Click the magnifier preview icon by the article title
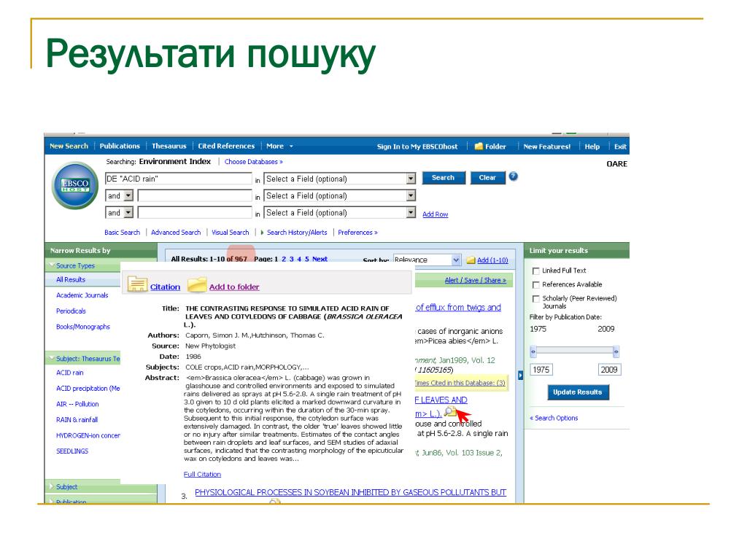747x560 pixels. (449, 411)
